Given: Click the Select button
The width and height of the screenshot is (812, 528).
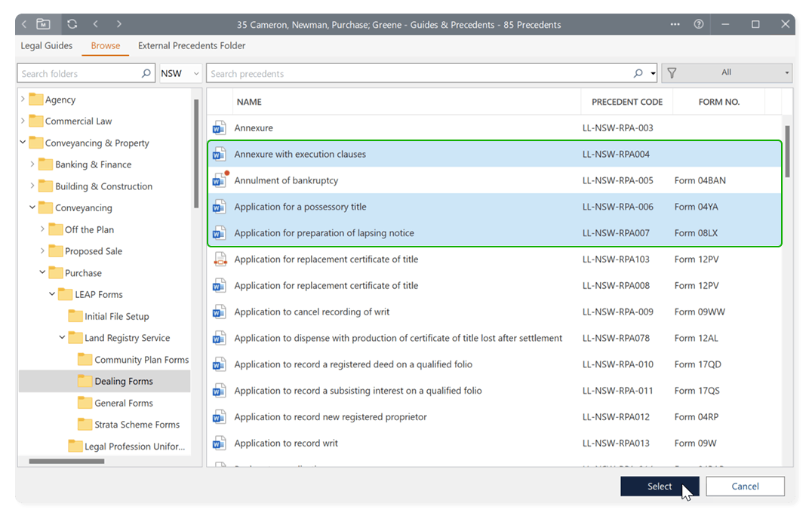Looking at the screenshot, I should point(659,487).
